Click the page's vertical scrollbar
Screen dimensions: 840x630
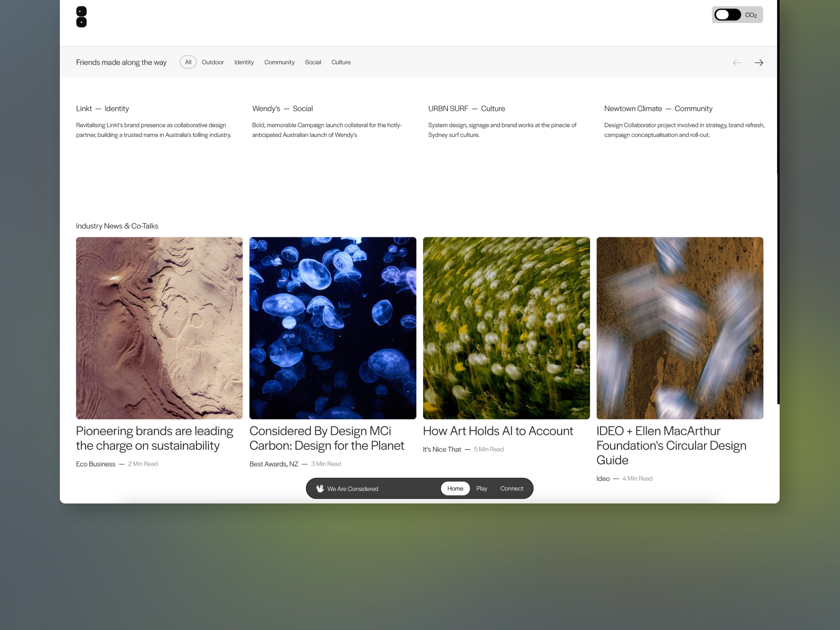pyautogui.click(x=778, y=210)
